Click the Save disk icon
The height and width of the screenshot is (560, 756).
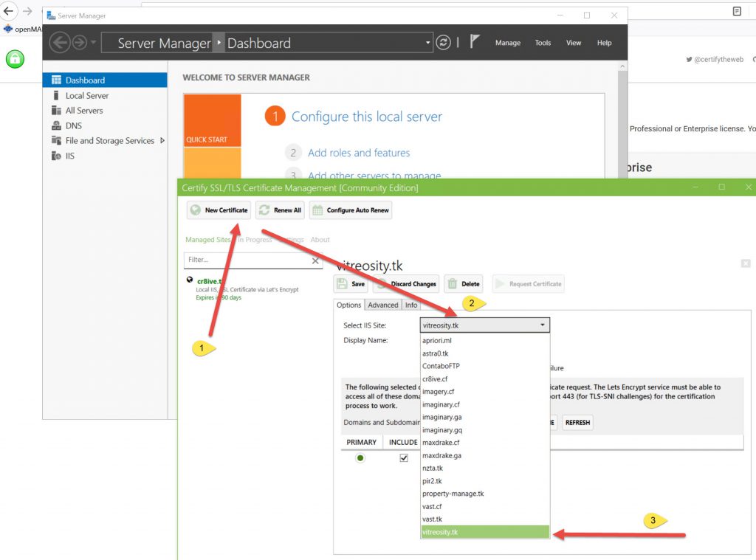pos(342,283)
